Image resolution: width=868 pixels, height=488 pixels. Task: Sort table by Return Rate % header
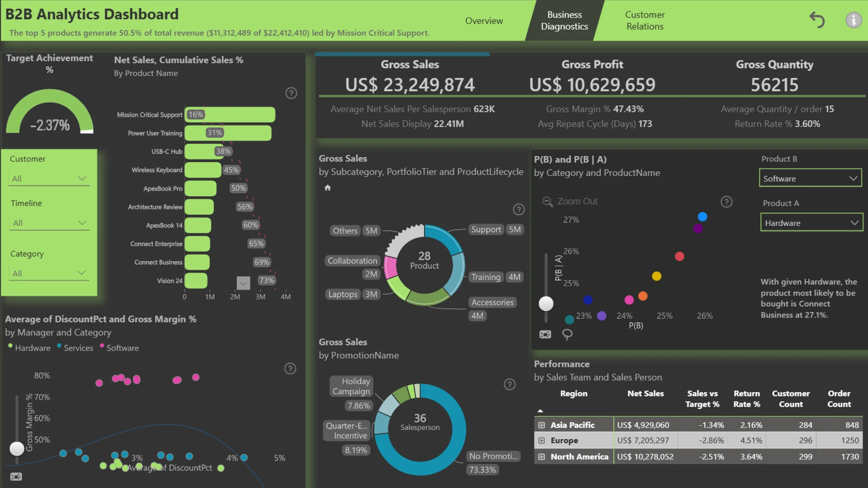[x=746, y=399]
